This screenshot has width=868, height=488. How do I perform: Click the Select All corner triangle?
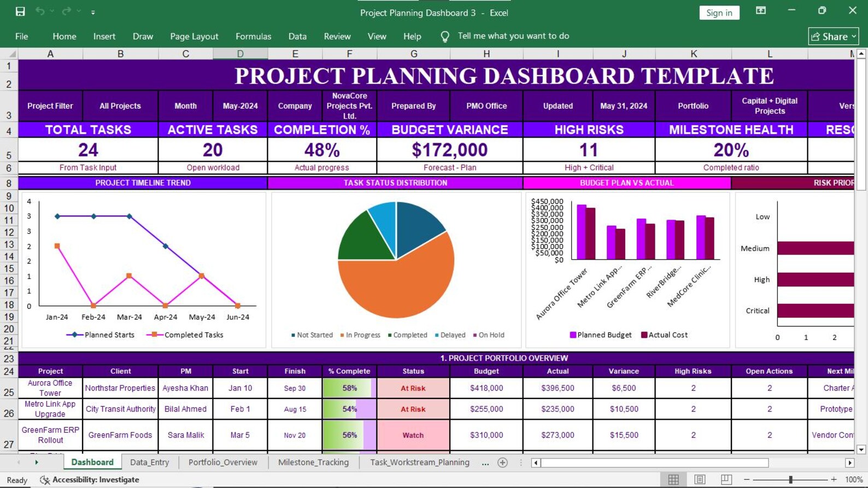point(9,54)
